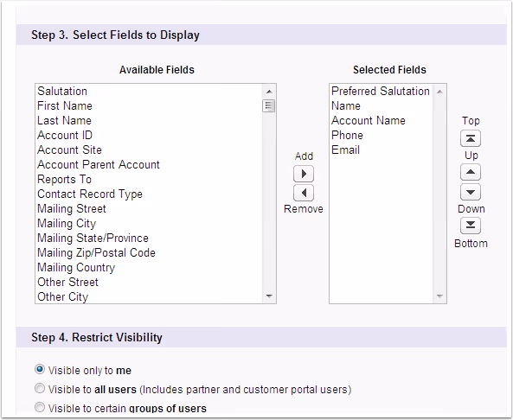This screenshot has width=513, height=420.
Task: Select Phone in Selected Fields
Action: coord(382,136)
